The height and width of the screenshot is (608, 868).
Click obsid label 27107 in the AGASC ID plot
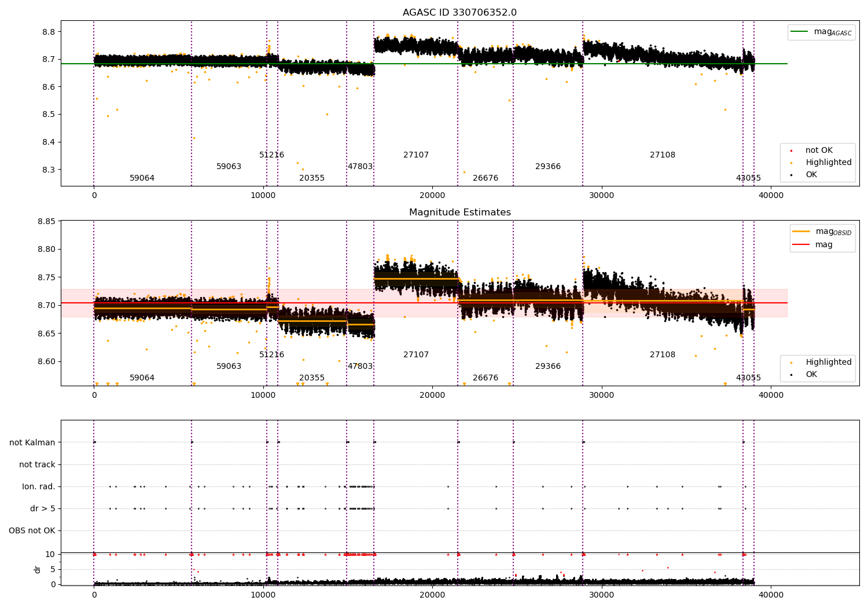tap(416, 155)
